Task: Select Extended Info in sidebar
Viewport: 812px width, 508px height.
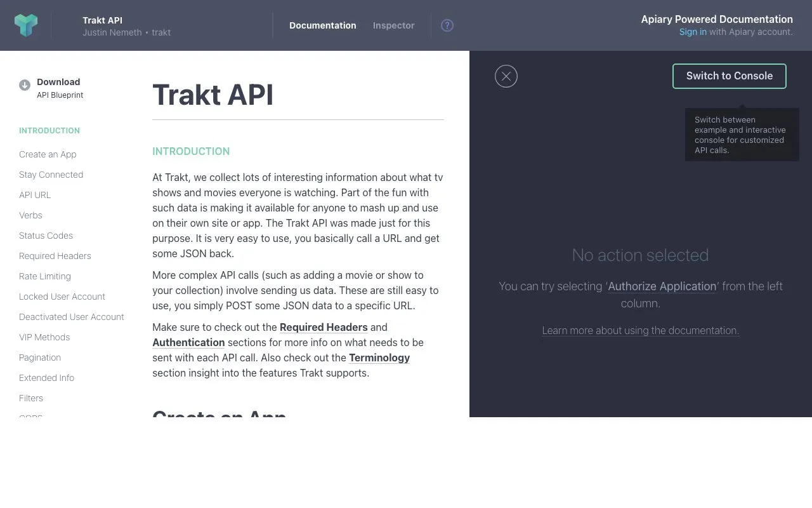Action: [46, 378]
